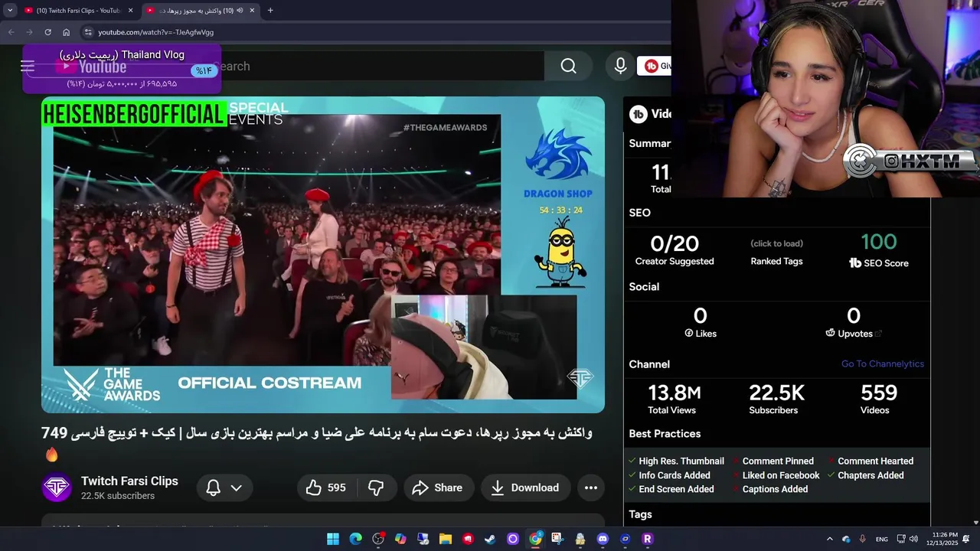The image size is (980, 551).
Task: Show hidden system tray icons
Action: (x=829, y=539)
